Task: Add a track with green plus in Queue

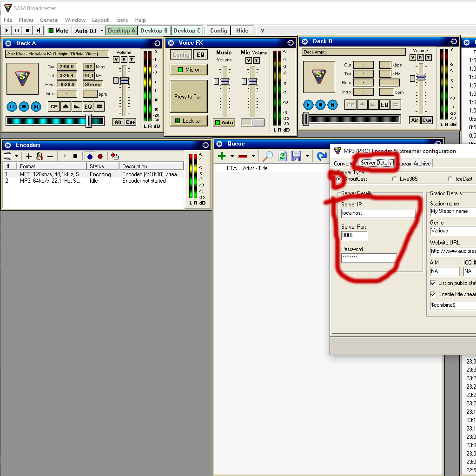Action: 222,156
